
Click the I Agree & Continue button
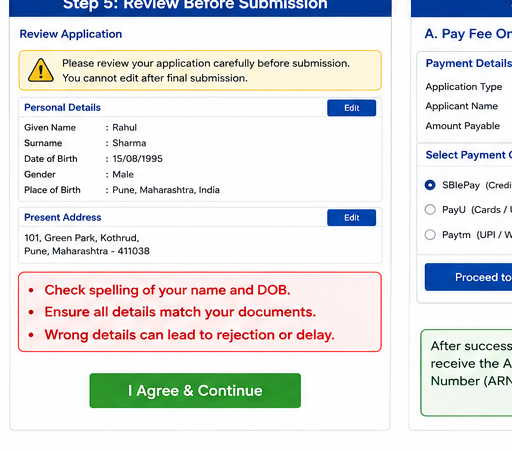coord(195,390)
